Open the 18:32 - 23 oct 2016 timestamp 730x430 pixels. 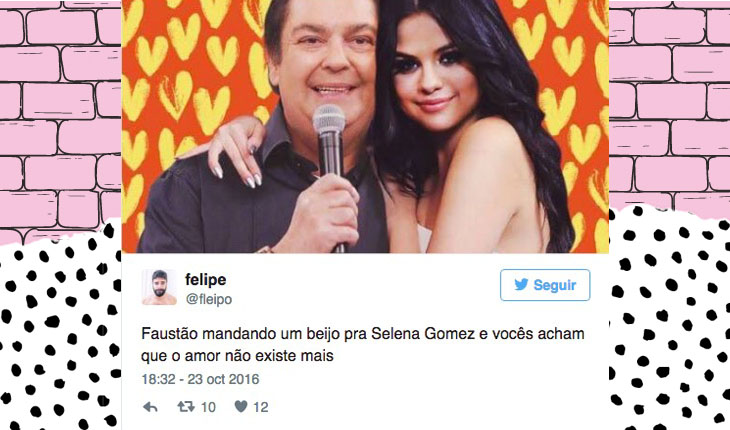[200, 379]
